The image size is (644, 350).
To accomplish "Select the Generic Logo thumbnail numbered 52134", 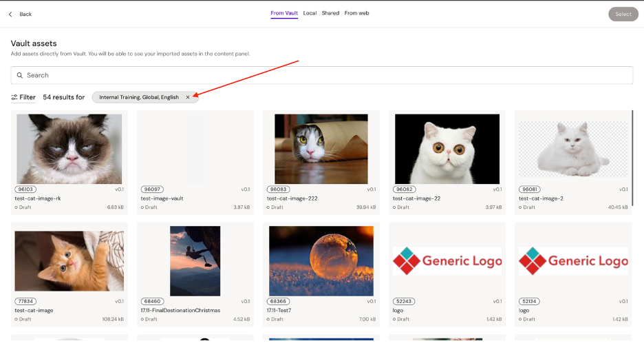I will (x=573, y=260).
